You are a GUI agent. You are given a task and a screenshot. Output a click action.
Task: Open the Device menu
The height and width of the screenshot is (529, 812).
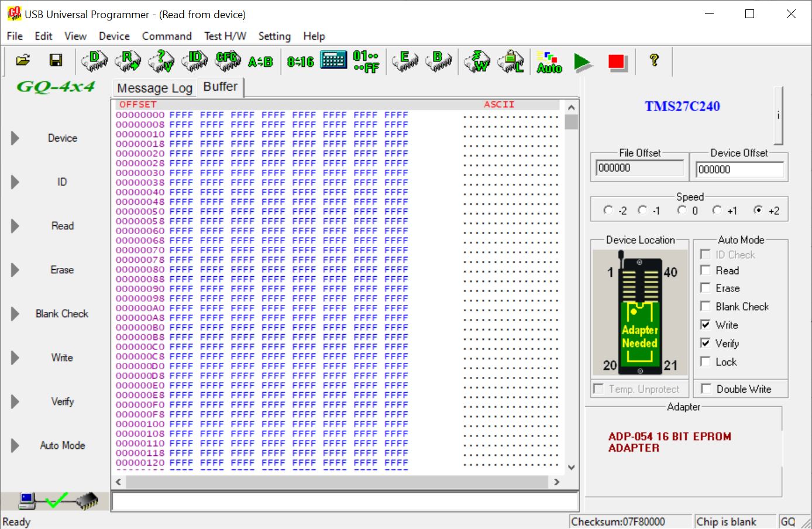(x=114, y=36)
